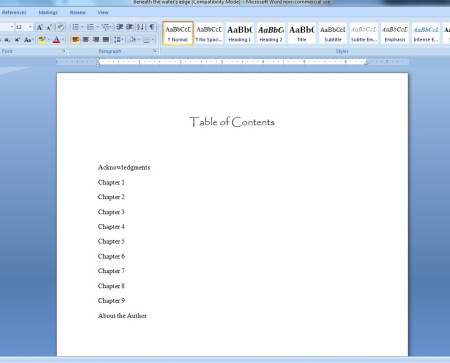This screenshot has width=450, height=363.
Task: Apply the Title style
Action: (302, 33)
